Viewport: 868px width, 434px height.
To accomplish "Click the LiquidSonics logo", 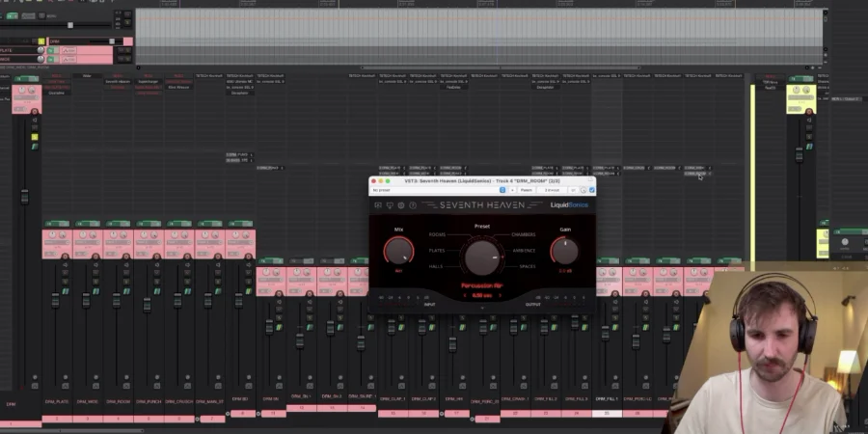I will [569, 205].
